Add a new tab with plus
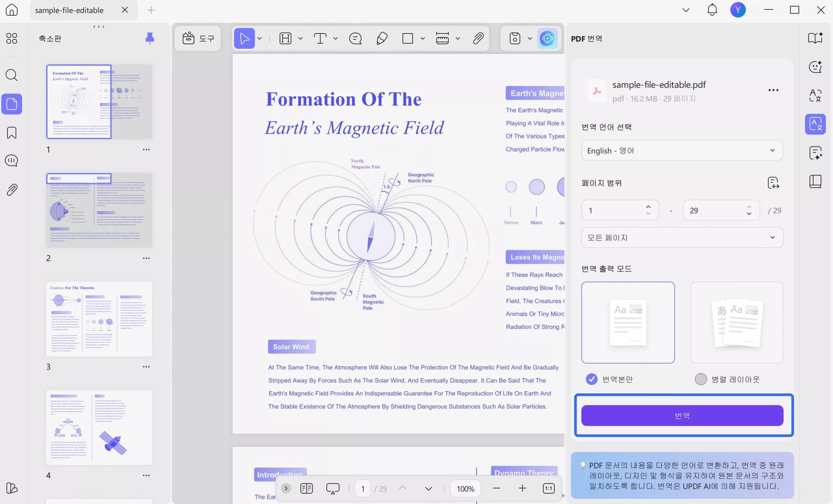 151,10
